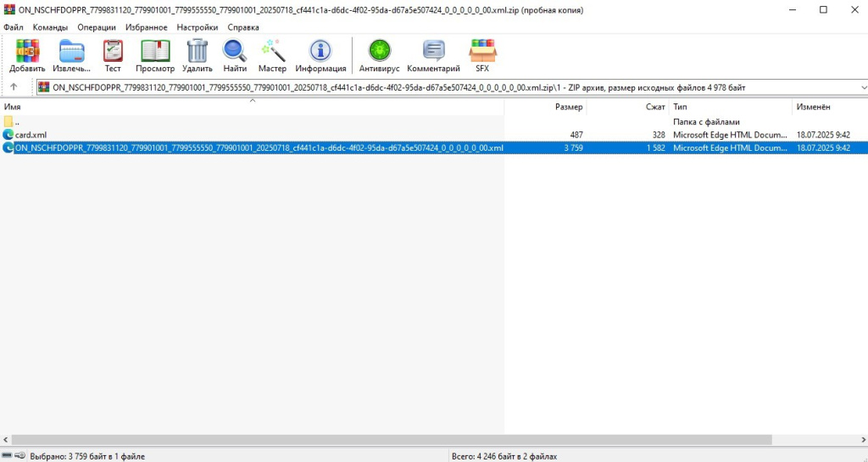Open the Настройки menu
868x462 pixels.
click(x=197, y=27)
